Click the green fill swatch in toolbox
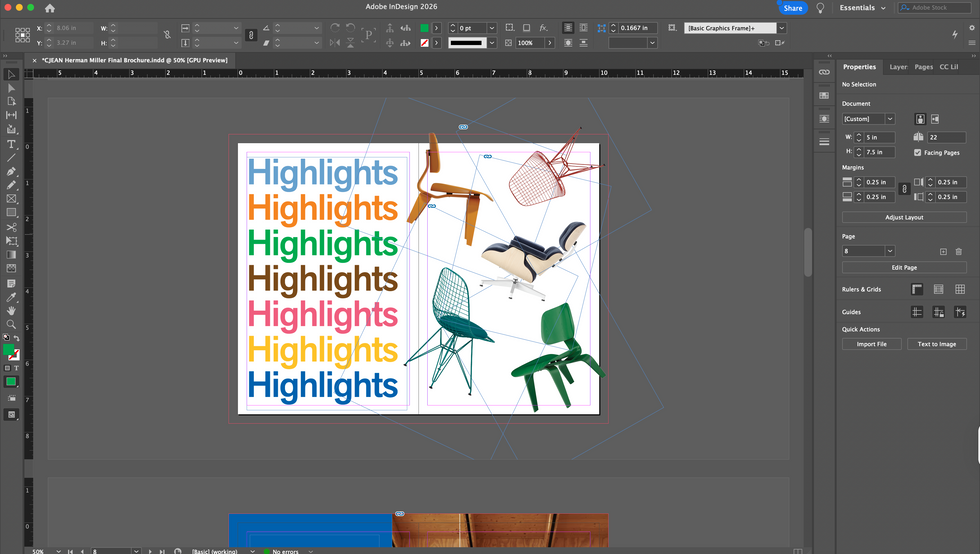Viewport: 980px width, 554px height. pyautogui.click(x=8, y=350)
